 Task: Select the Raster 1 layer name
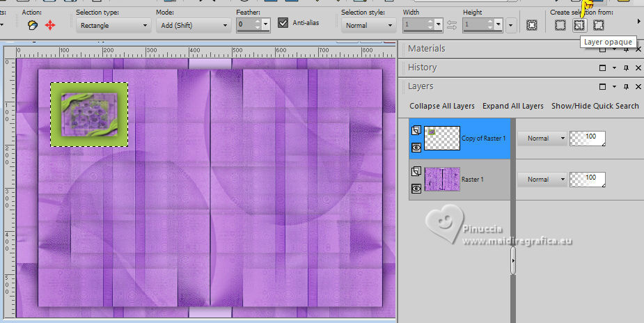[473, 180]
